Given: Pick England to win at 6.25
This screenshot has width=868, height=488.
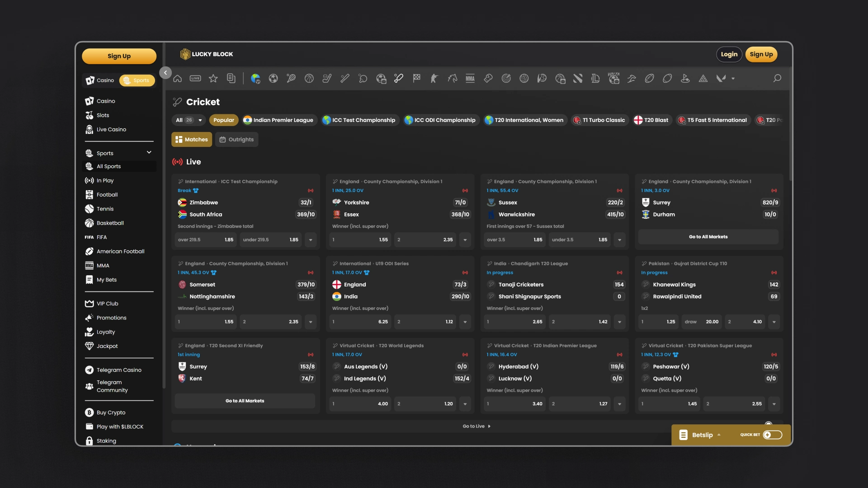Looking at the screenshot, I should point(360,322).
